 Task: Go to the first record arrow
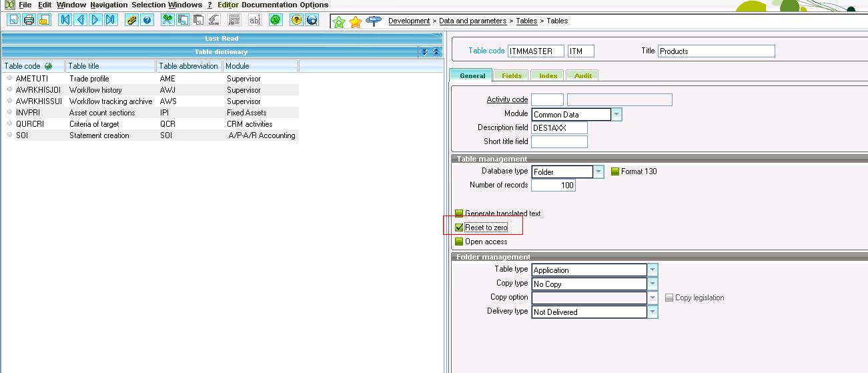tap(65, 20)
